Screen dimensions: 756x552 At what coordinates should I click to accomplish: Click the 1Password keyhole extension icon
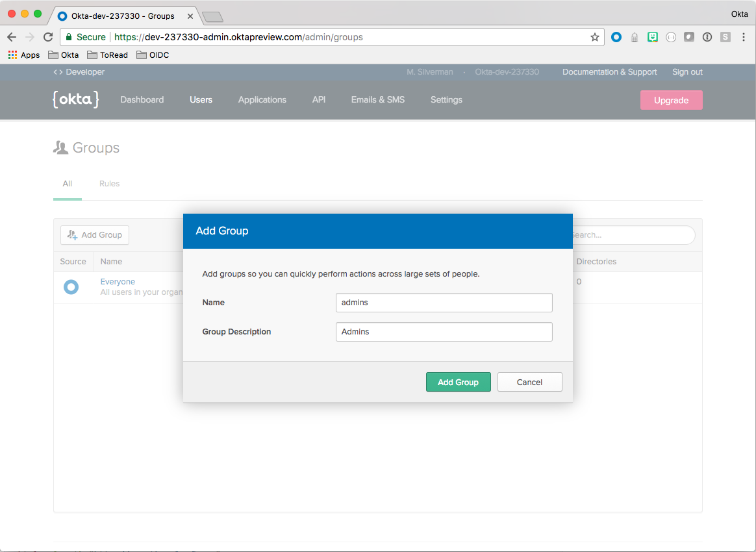(707, 37)
